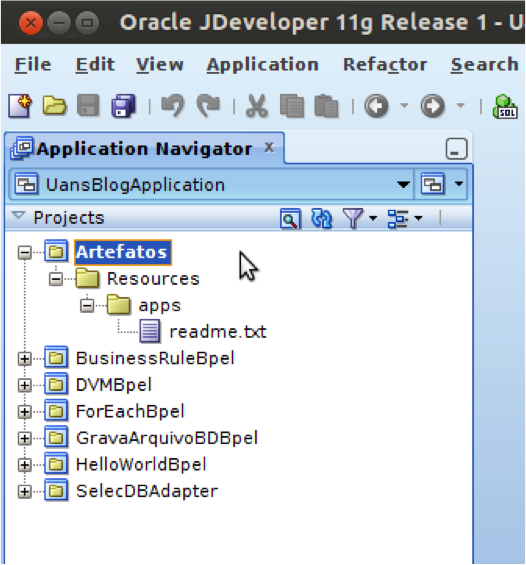This screenshot has width=526, height=565.
Task: Collapse the Resources folder node
Action: (x=56, y=279)
